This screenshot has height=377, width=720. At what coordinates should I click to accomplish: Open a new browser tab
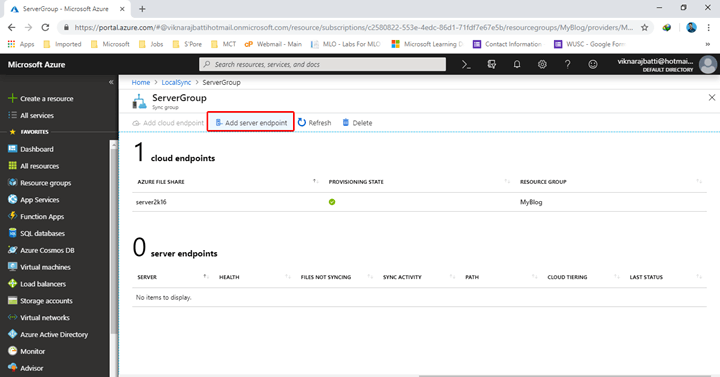[142, 9]
